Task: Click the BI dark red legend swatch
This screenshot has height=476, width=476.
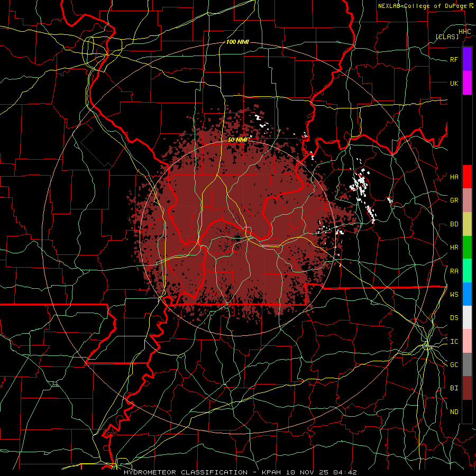Action: tap(467, 388)
